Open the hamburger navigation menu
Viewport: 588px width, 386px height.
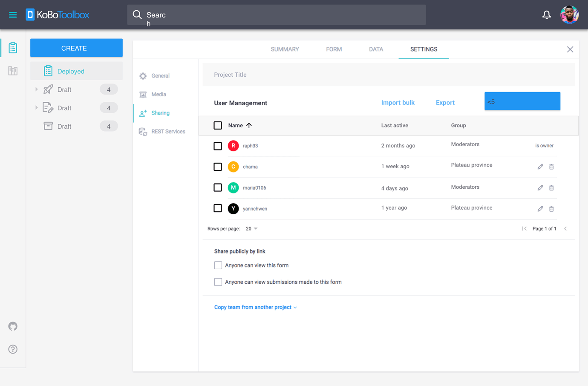(13, 14)
